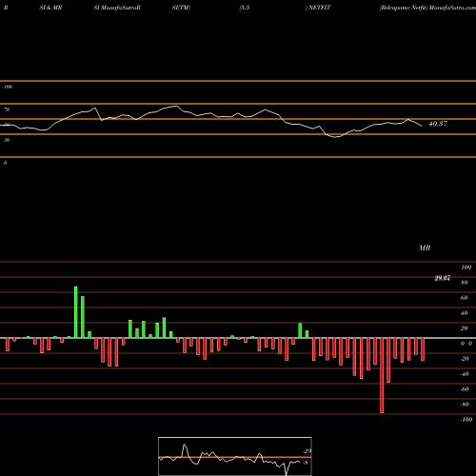The image size is (476, 476).
Task: Click the RSI axis label 70
Action: pos(7,109)
